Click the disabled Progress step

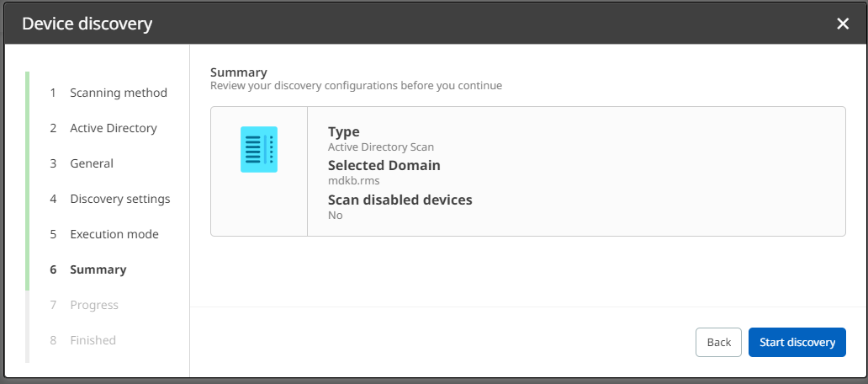(93, 305)
